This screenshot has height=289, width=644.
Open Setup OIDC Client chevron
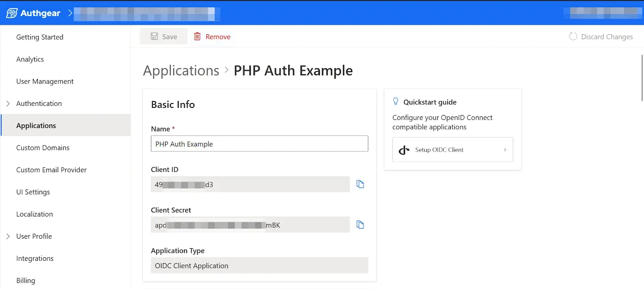[x=505, y=150]
